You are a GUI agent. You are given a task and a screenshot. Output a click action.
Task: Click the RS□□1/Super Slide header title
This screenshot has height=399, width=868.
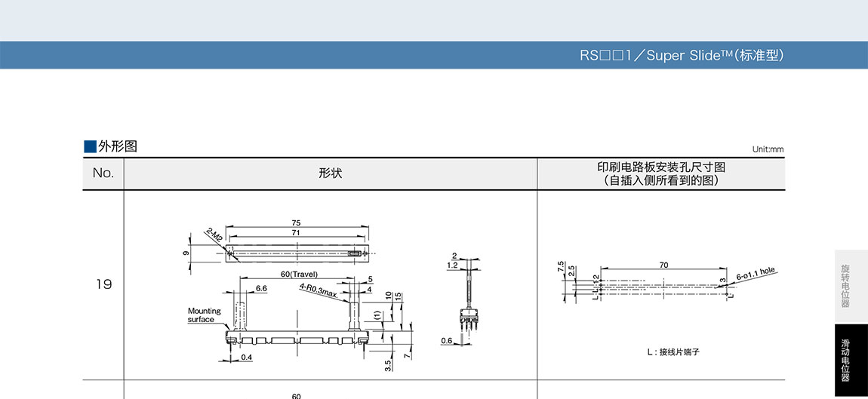(x=682, y=55)
